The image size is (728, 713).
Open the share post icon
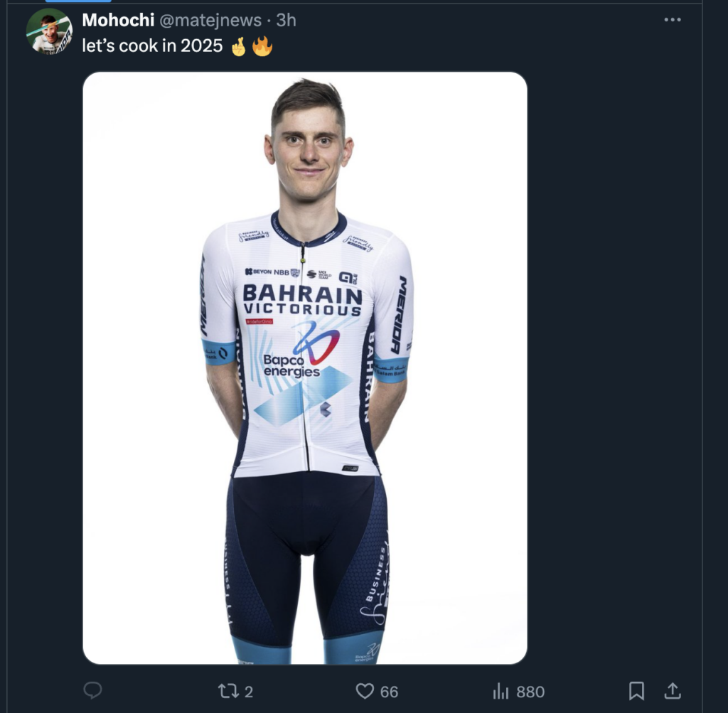tap(673, 691)
